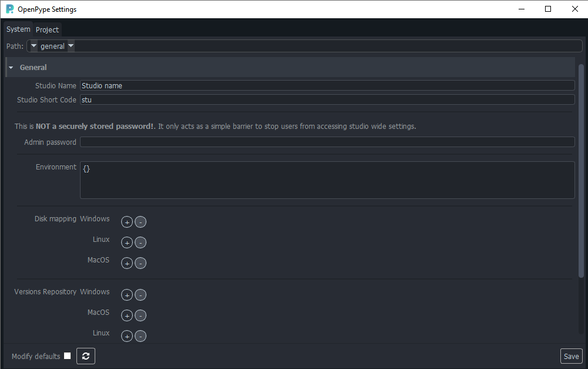The height and width of the screenshot is (369, 588).
Task: Select the System tab
Action: [x=18, y=29]
